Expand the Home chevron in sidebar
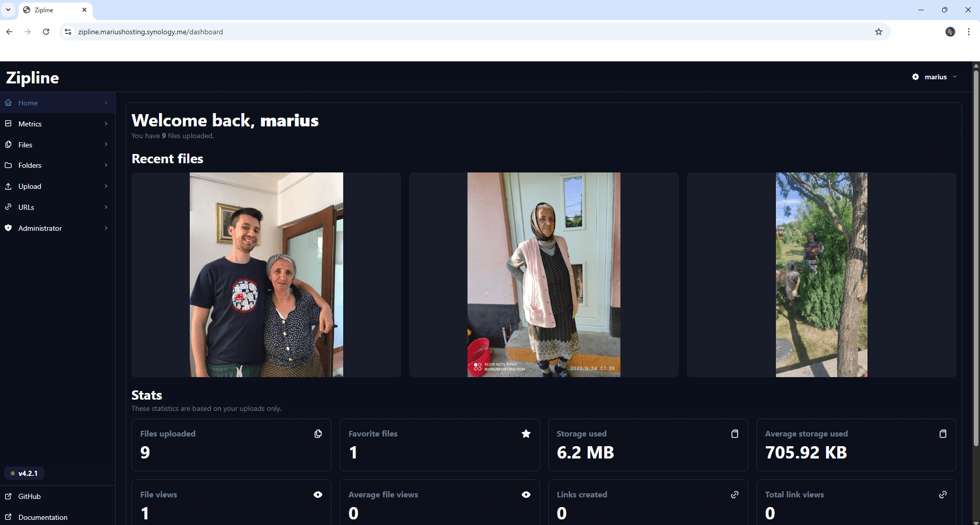Image resolution: width=980 pixels, height=525 pixels. (106, 103)
